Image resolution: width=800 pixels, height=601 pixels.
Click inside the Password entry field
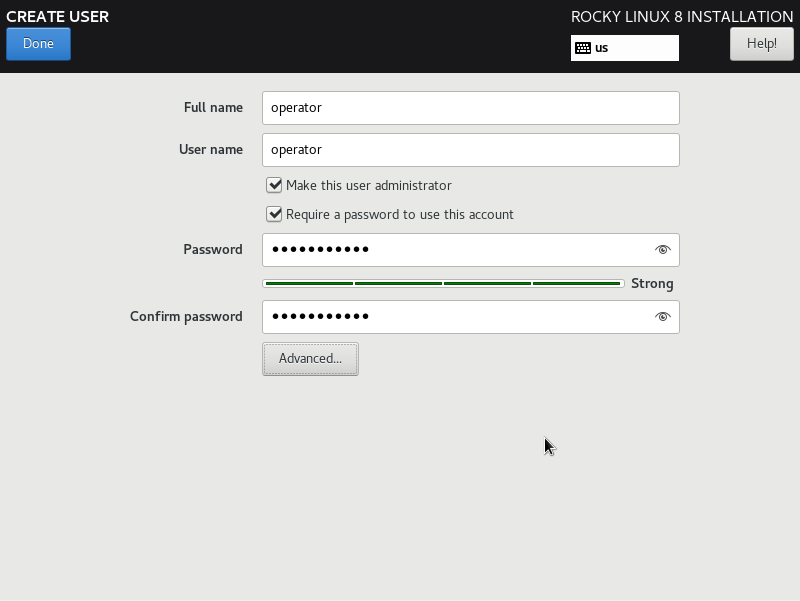click(455, 250)
